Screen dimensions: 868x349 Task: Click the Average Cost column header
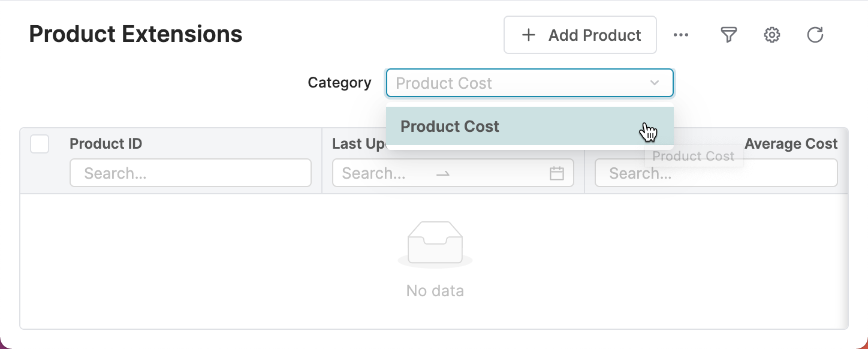(x=791, y=144)
